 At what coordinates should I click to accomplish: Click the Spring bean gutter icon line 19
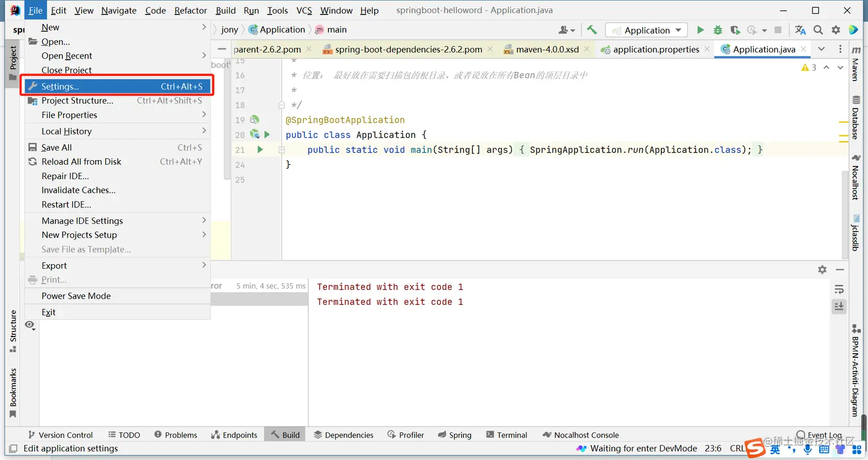(254, 120)
